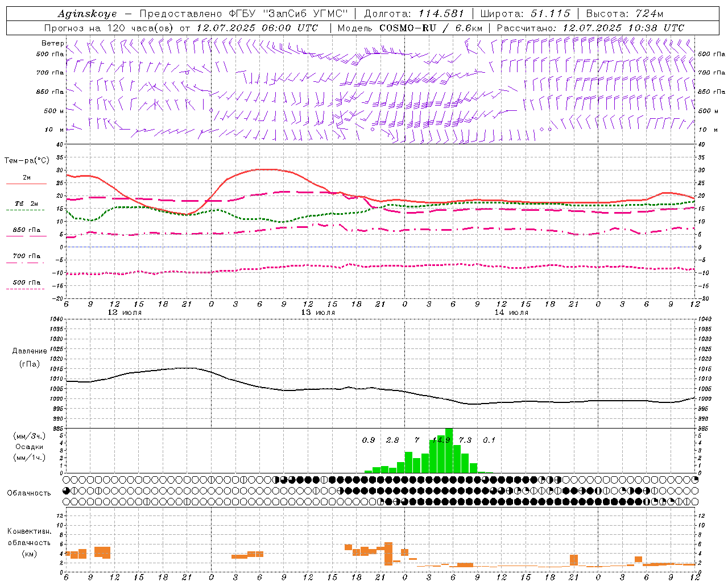
Task: Click the (мм/3ч.) precipitation unit label
Action: (x=29, y=436)
